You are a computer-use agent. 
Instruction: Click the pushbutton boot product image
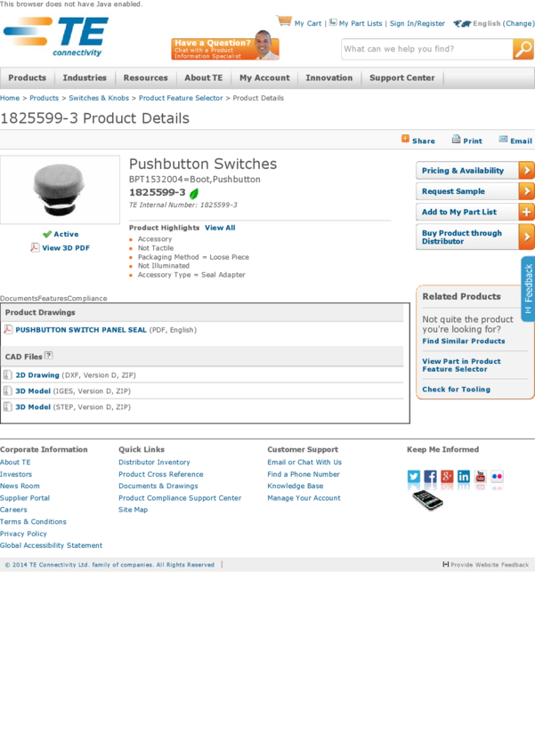(60, 189)
